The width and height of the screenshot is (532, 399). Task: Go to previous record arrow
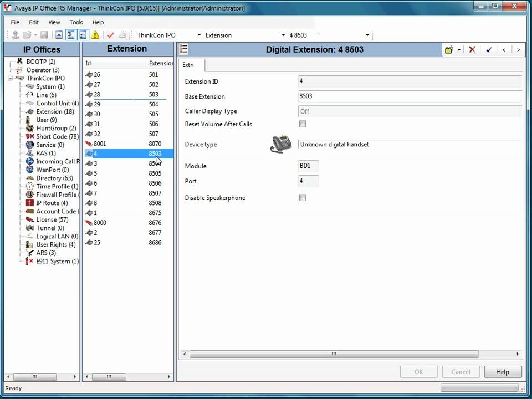(504, 50)
